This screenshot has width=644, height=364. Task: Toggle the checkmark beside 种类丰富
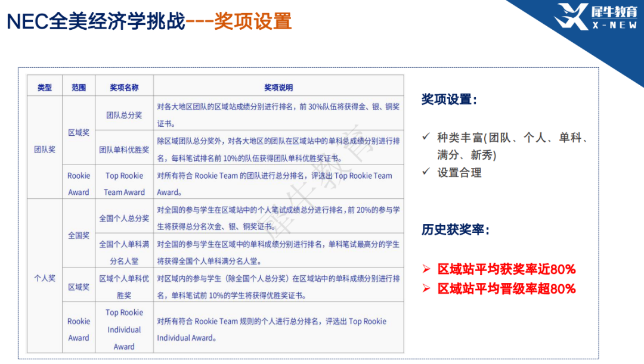pos(426,136)
